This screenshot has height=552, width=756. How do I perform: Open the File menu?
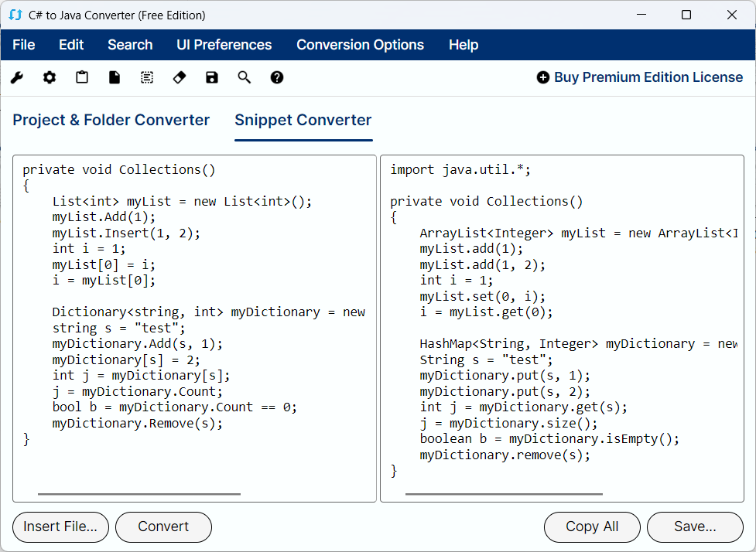click(x=24, y=45)
